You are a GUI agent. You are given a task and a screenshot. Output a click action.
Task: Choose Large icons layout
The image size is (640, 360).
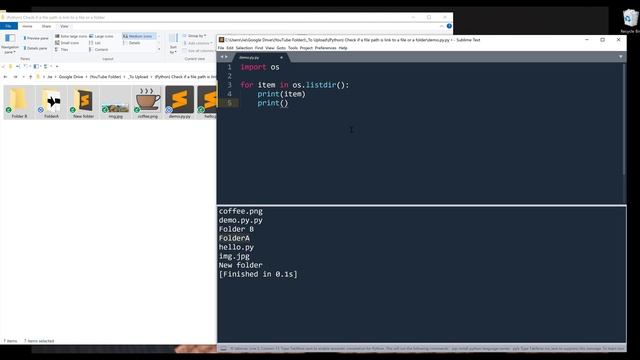101,36
